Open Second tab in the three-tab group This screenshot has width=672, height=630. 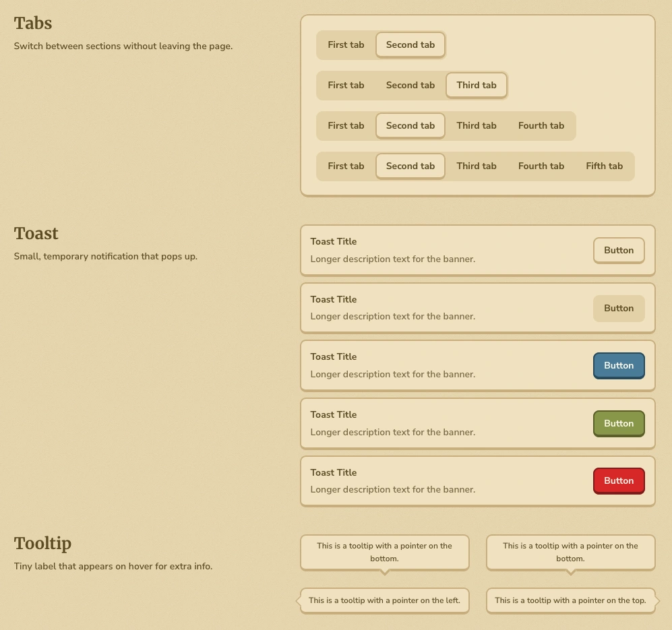(410, 86)
